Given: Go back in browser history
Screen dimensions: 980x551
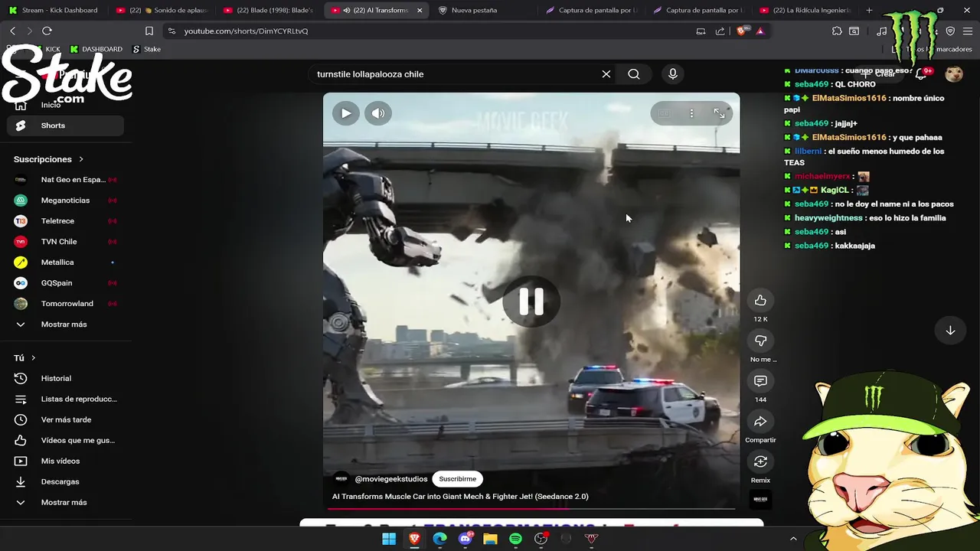Looking at the screenshot, I should pyautogui.click(x=12, y=31).
